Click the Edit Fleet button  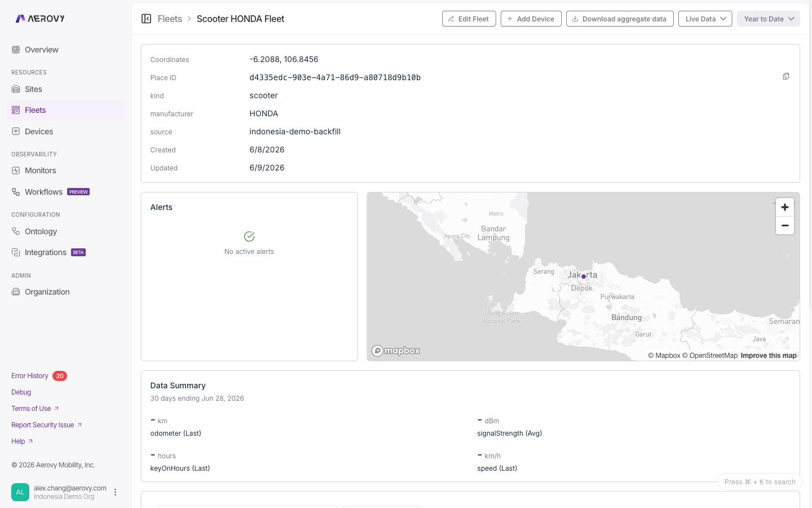click(469, 19)
